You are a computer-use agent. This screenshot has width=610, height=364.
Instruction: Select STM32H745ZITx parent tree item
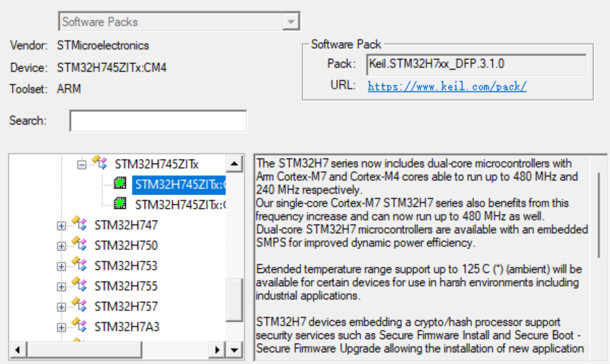[x=157, y=164]
